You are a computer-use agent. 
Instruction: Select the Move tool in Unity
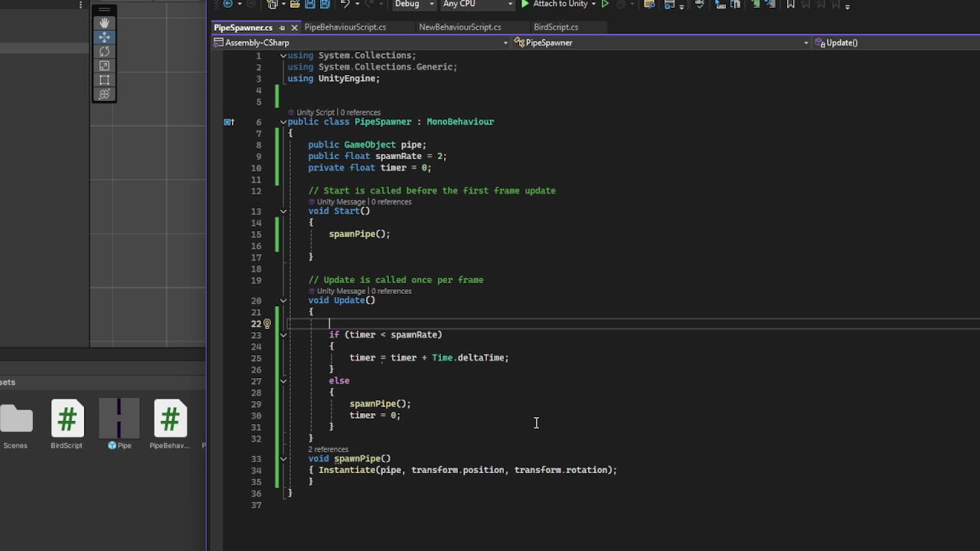click(x=104, y=37)
